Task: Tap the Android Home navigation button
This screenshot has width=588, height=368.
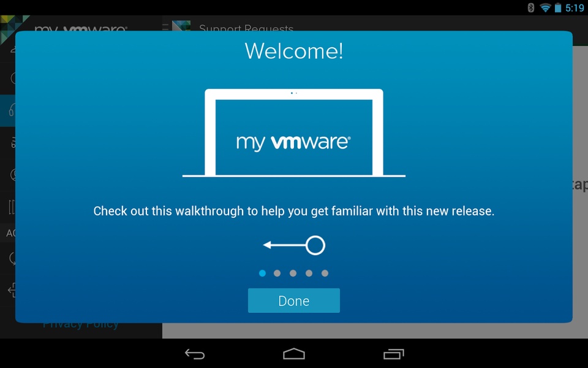Action: tap(293, 354)
